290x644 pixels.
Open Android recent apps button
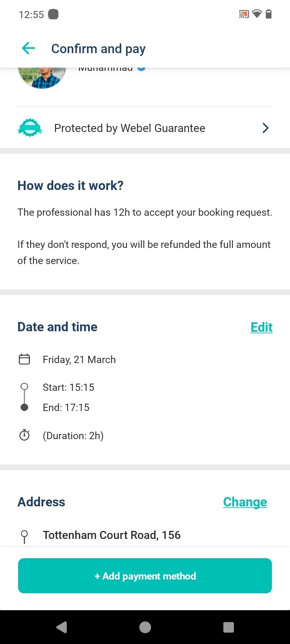(228, 627)
